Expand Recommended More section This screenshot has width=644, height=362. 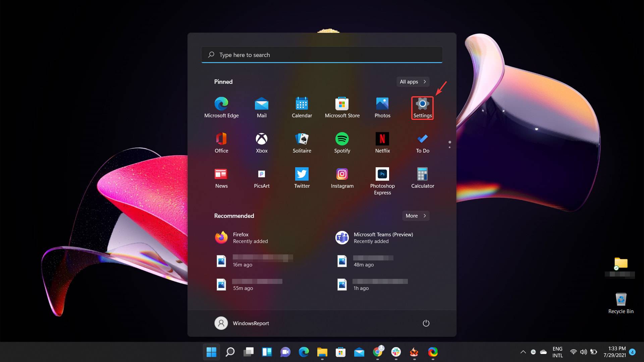(x=415, y=216)
